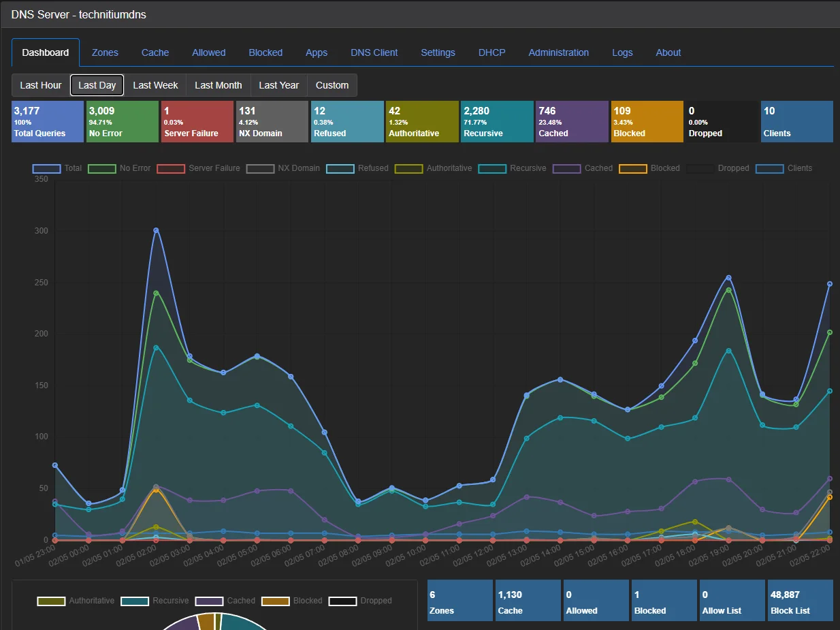Select the Last Hour time range
The width and height of the screenshot is (840, 630).
(x=41, y=85)
